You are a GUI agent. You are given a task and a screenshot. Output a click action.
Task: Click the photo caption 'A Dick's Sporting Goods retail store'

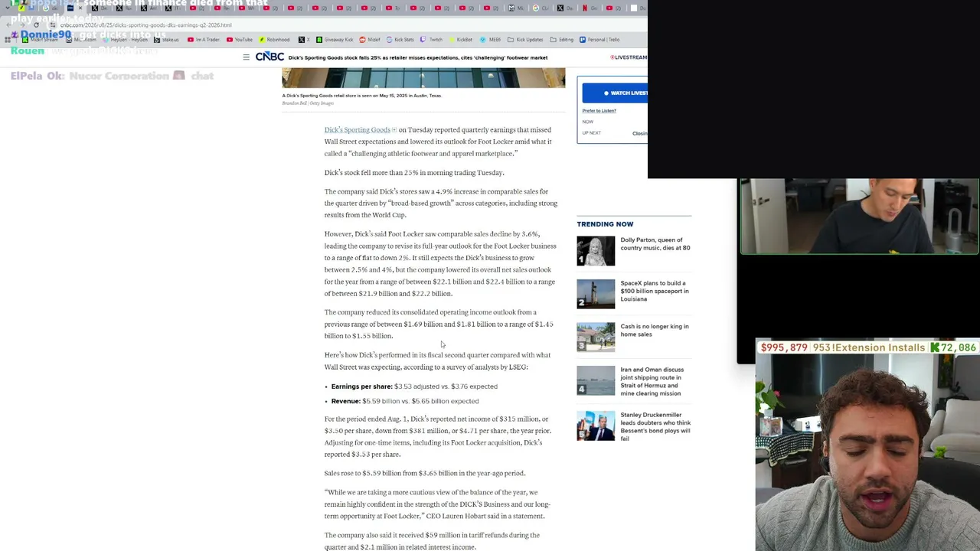361,96
